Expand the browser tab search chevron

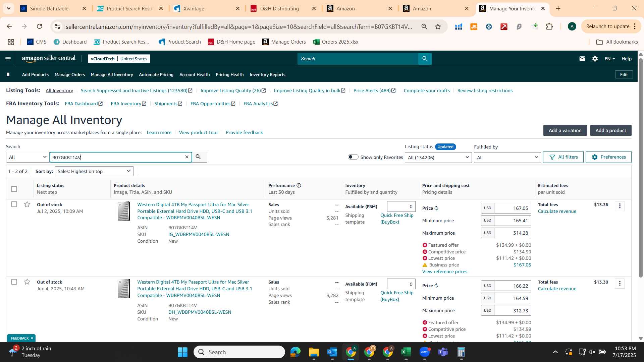pos(8,8)
